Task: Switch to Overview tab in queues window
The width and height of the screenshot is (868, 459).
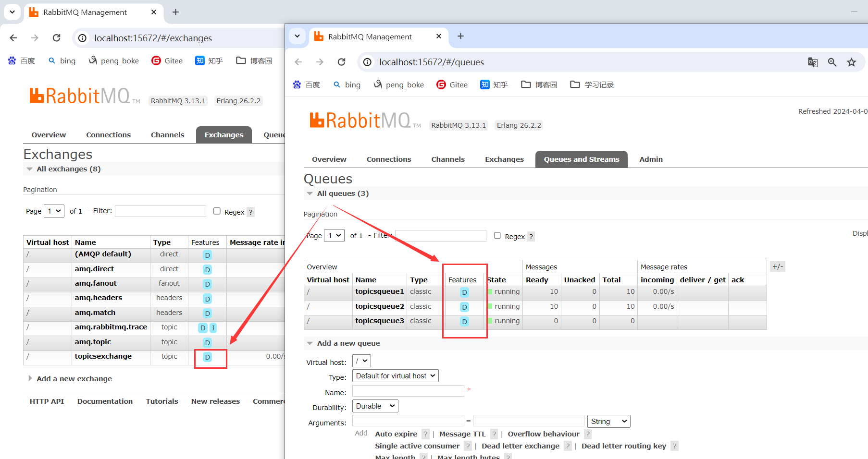Action: point(329,159)
